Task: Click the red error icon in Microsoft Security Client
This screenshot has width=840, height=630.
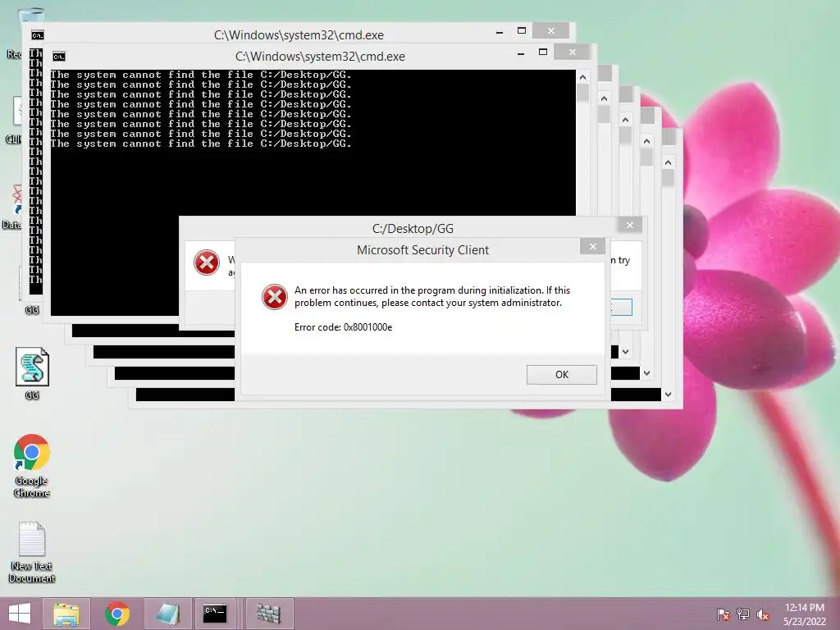Action: [x=274, y=297]
